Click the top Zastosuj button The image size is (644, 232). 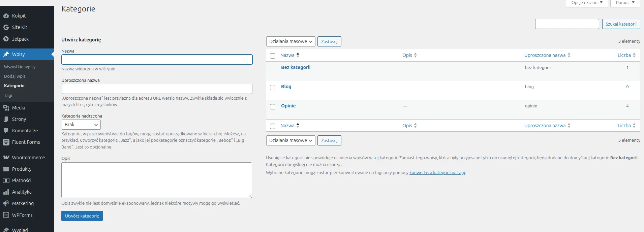point(329,41)
